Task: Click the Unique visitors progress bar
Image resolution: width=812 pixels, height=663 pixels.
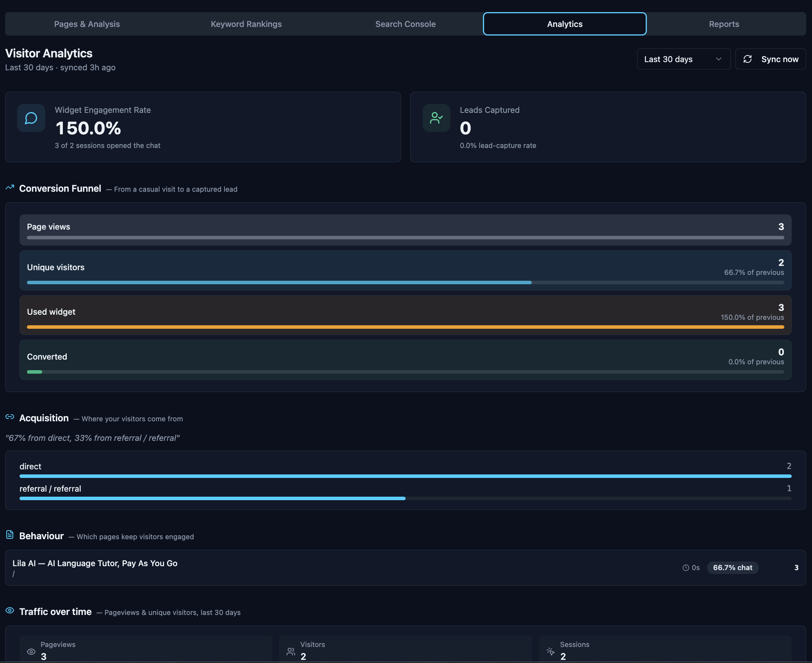Action: click(405, 282)
